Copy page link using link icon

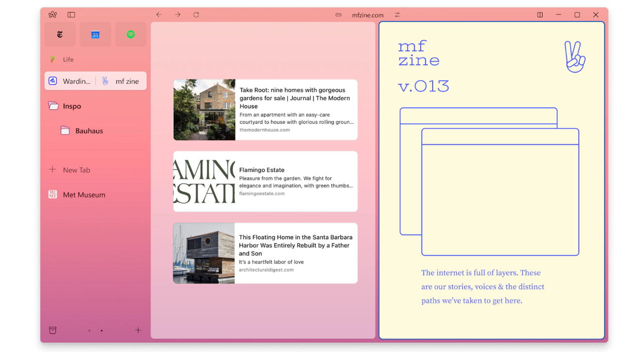(338, 15)
